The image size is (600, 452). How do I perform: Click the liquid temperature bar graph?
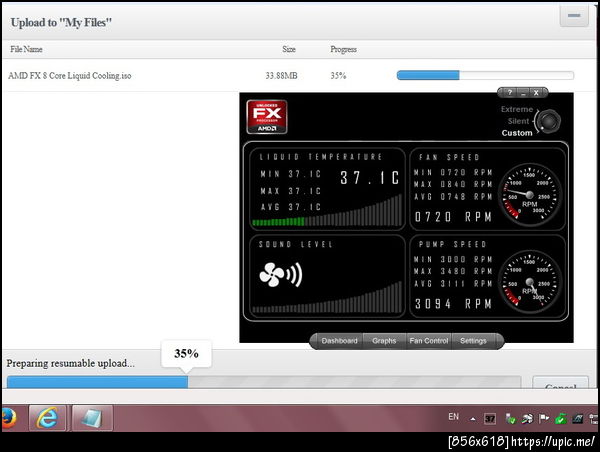coord(327,210)
